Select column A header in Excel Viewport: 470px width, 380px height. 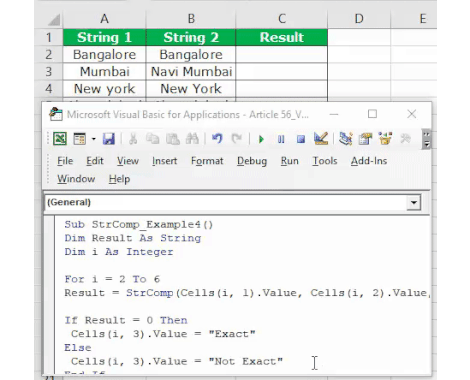(x=104, y=19)
